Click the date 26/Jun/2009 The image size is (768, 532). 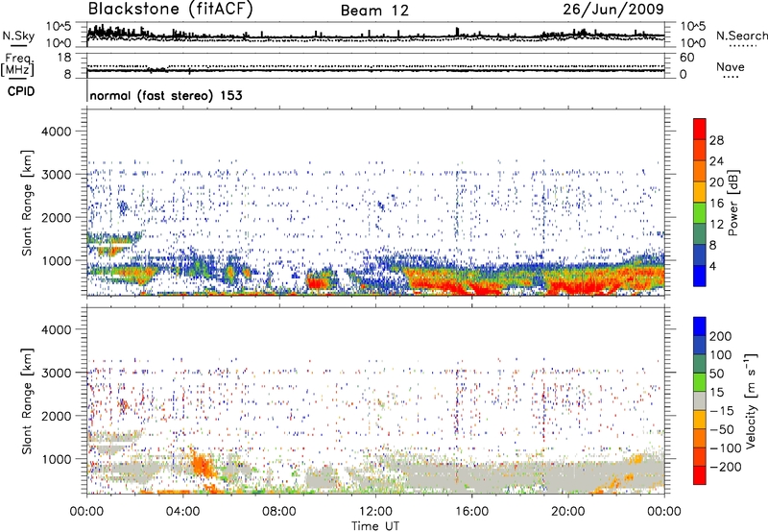click(613, 10)
